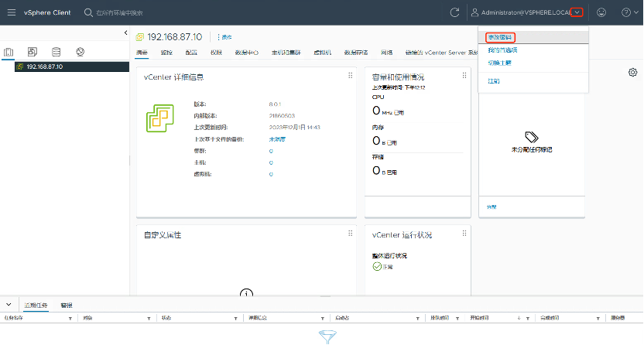
Task: Open the page settings gear icon
Action: (x=632, y=73)
